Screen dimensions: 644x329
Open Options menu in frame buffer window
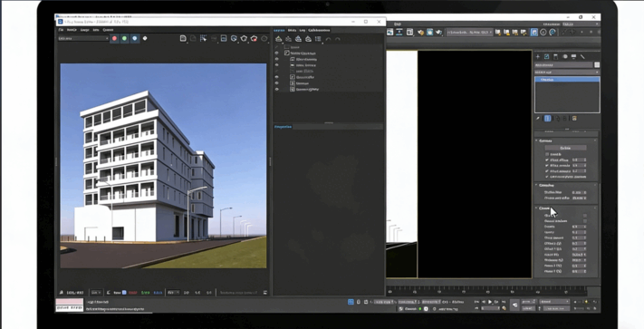[x=108, y=30]
